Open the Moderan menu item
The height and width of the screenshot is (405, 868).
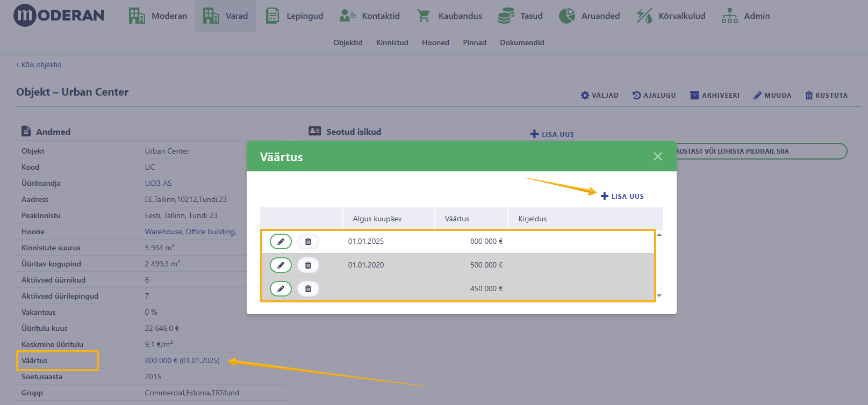[x=158, y=16]
